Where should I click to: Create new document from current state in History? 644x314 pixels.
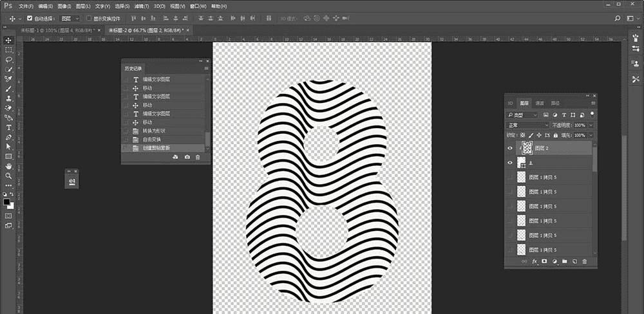pos(175,157)
